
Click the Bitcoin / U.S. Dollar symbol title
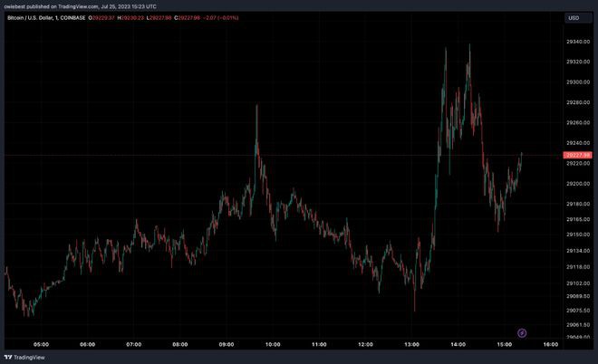[35, 17]
